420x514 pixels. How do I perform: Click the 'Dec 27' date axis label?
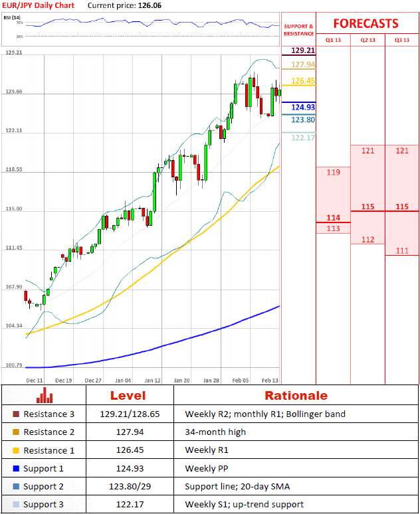pyautogui.click(x=93, y=381)
